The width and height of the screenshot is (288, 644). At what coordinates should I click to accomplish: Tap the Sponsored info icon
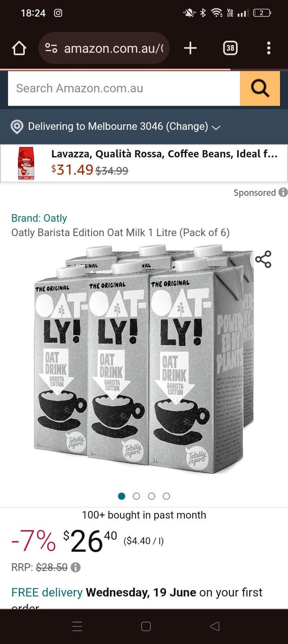pyautogui.click(x=283, y=192)
